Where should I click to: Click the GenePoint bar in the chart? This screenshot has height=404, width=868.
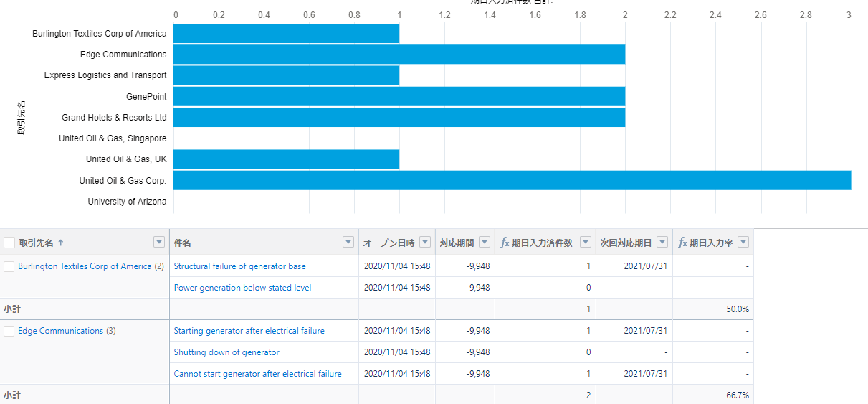coord(399,96)
